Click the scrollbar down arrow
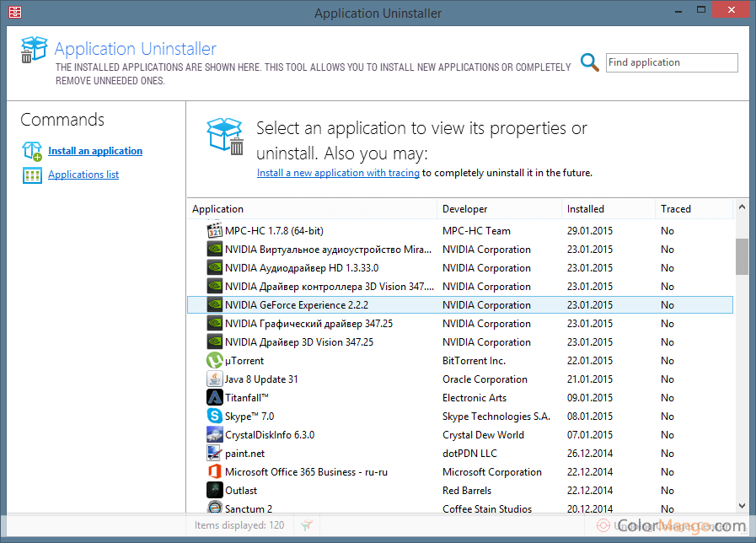 pos(742,506)
